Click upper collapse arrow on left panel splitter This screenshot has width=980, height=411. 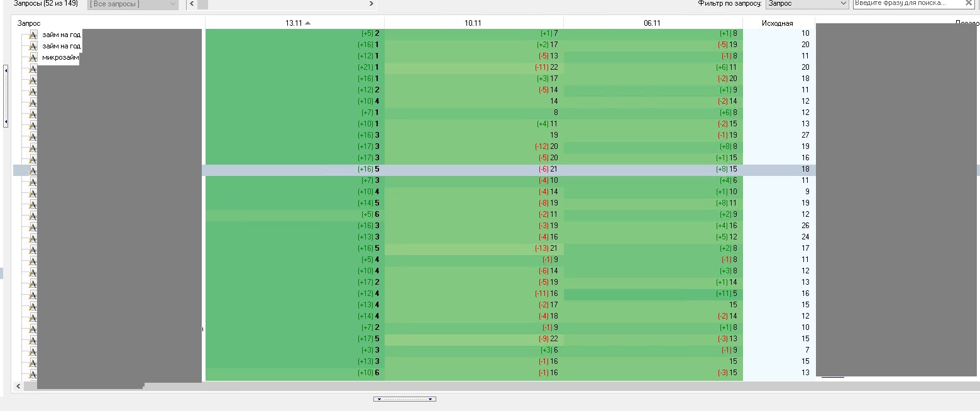[x=6, y=70]
